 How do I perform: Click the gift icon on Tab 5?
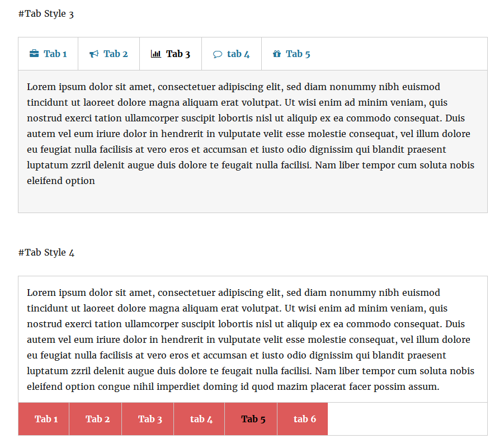pos(277,54)
